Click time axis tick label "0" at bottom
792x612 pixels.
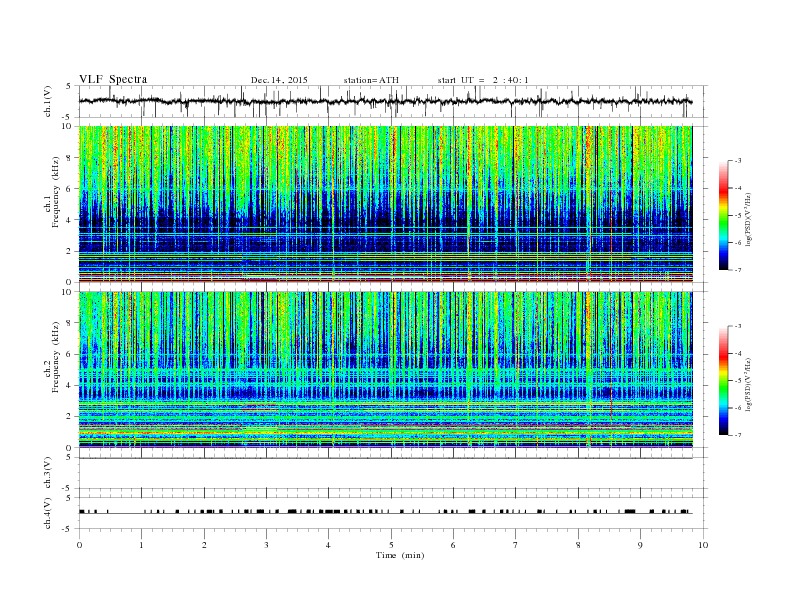click(x=79, y=545)
